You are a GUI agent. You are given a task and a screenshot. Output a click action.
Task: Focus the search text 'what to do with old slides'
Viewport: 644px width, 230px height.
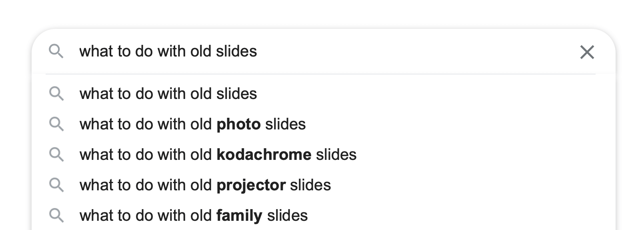[x=168, y=51]
